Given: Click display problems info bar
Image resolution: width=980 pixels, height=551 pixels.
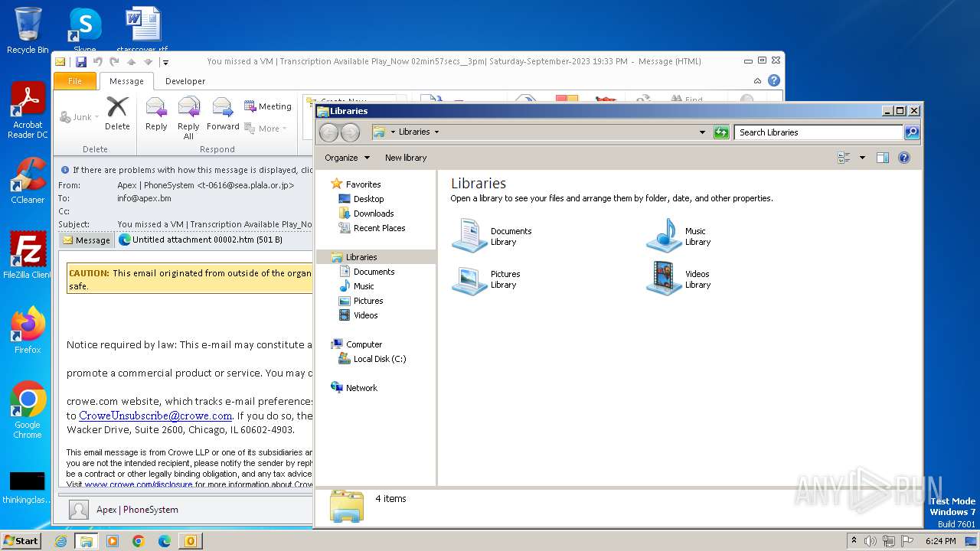Looking at the screenshot, I should [x=186, y=170].
